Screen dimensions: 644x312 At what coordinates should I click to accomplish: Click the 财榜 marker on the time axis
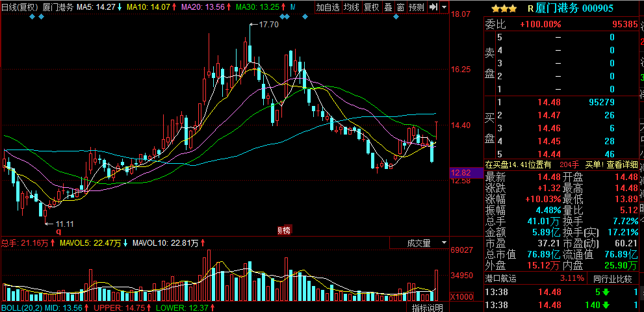click(284, 231)
